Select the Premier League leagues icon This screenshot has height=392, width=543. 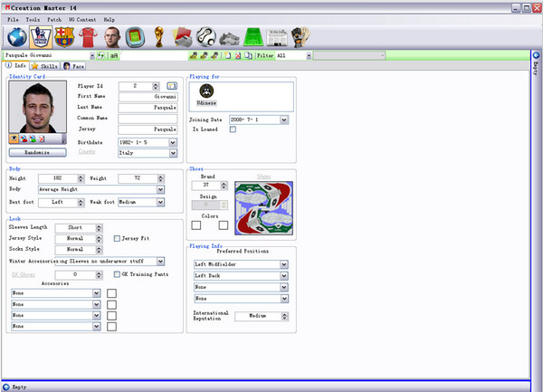pyautogui.click(x=41, y=37)
